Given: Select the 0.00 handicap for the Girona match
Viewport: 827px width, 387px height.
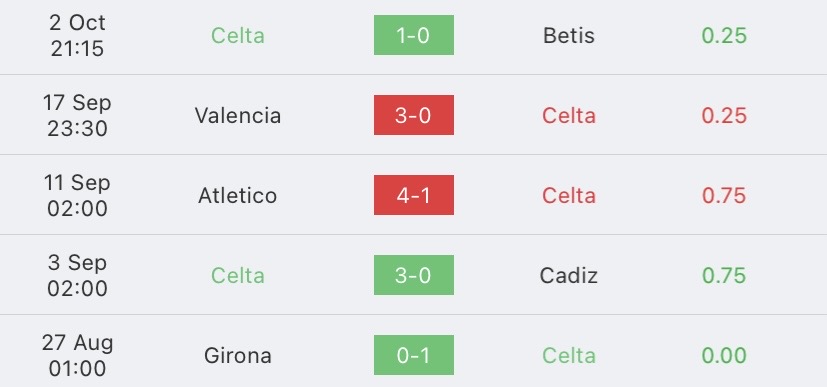Looking at the screenshot, I should click(x=724, y=355).
